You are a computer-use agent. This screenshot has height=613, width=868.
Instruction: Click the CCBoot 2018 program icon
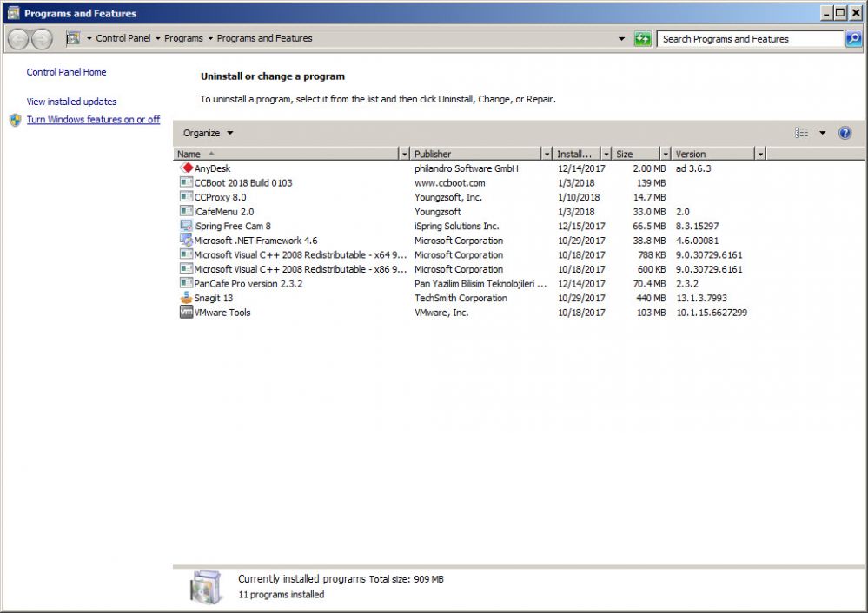(x=187, y=182)
